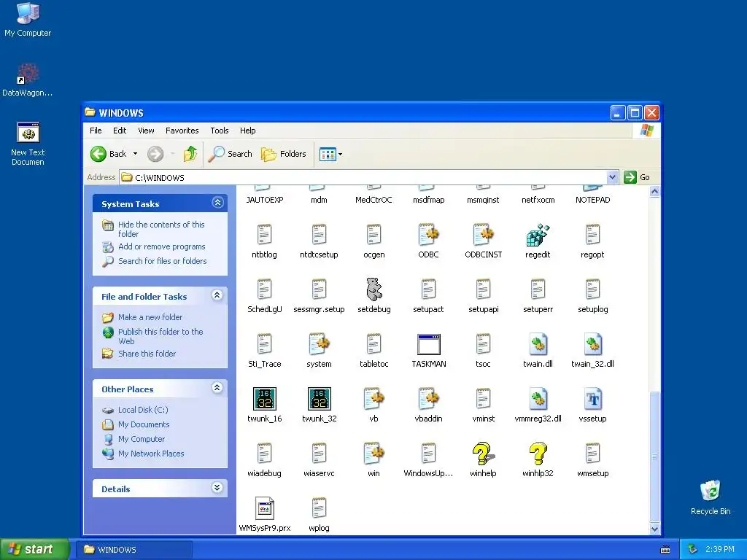
Task: Click the Go button beside address bar
Action: pos(637,177)
